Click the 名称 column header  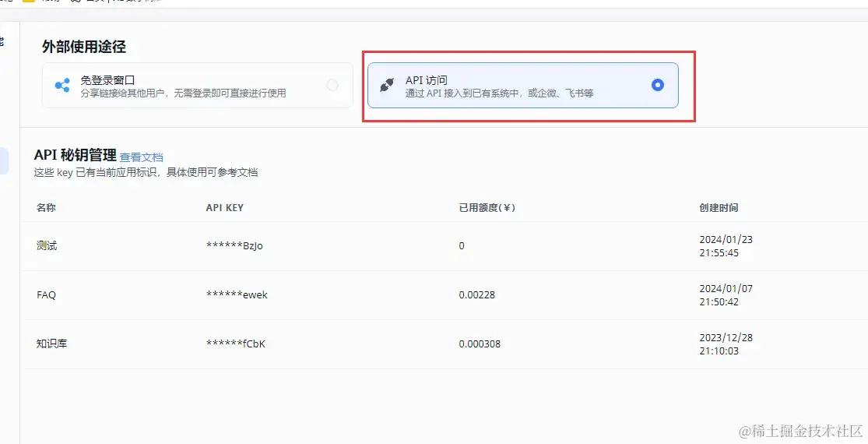pyautogui.click(x=46, y=208)
